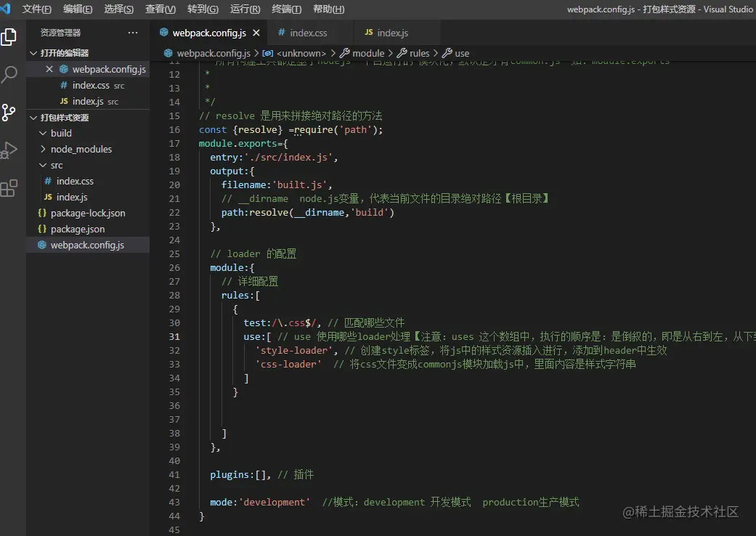Open index.css under src folder
The image size is (756, 536).
(x=88, y=182)
